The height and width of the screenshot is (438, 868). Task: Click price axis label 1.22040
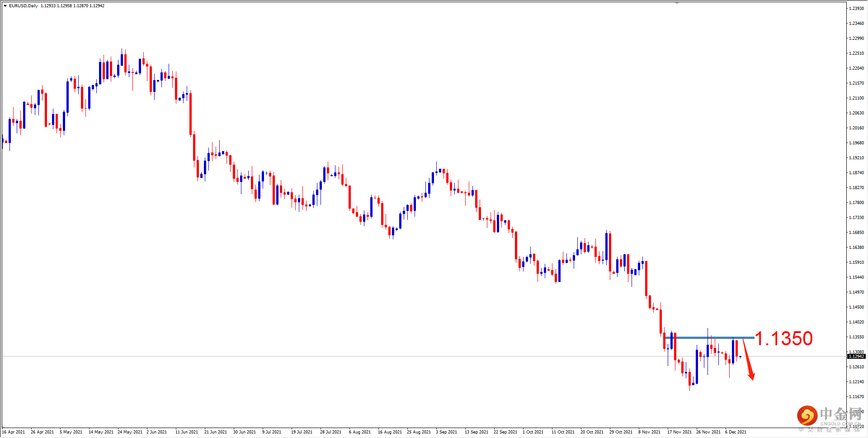pos(856,68)
